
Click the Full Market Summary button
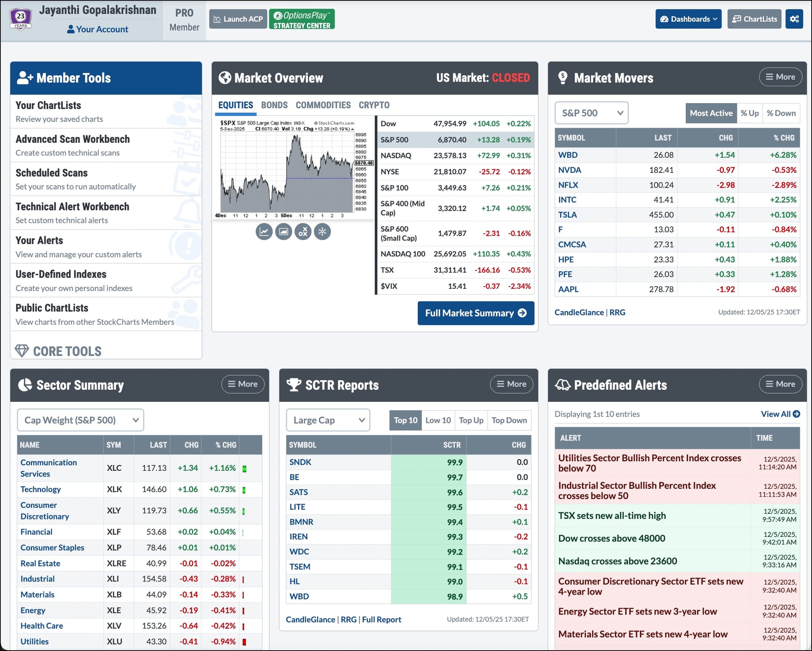[475, 313]
